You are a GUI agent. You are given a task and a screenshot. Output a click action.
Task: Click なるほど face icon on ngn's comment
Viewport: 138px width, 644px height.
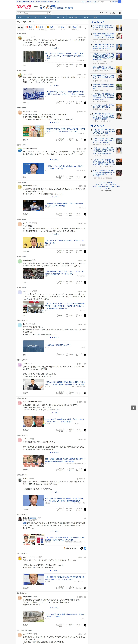[67, 140]
